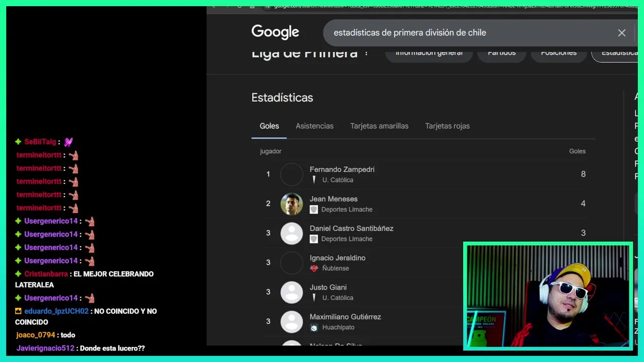Click Justo Giani avatar placeholder
This screenshot has height=362, width=644.
(292, 292)
